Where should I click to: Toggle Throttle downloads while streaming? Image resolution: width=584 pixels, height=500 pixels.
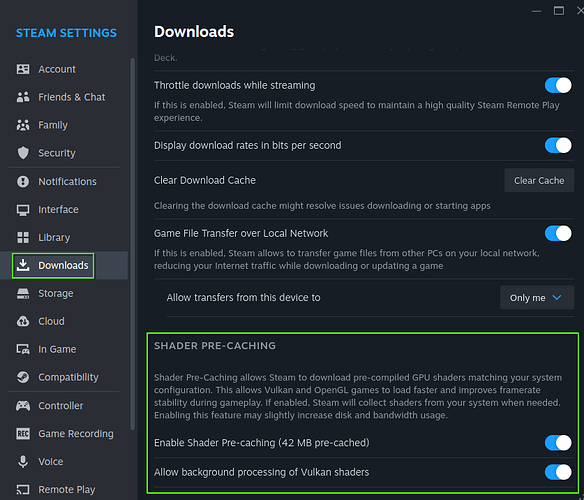[x=558, y=85]
